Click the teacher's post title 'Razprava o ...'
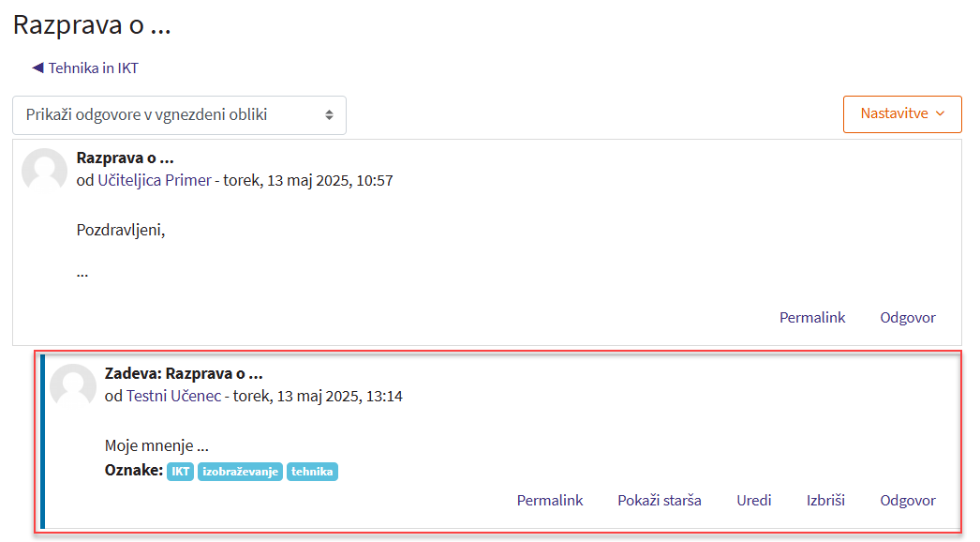This screenshot has width=980, height=542. [x=125, y=158]
